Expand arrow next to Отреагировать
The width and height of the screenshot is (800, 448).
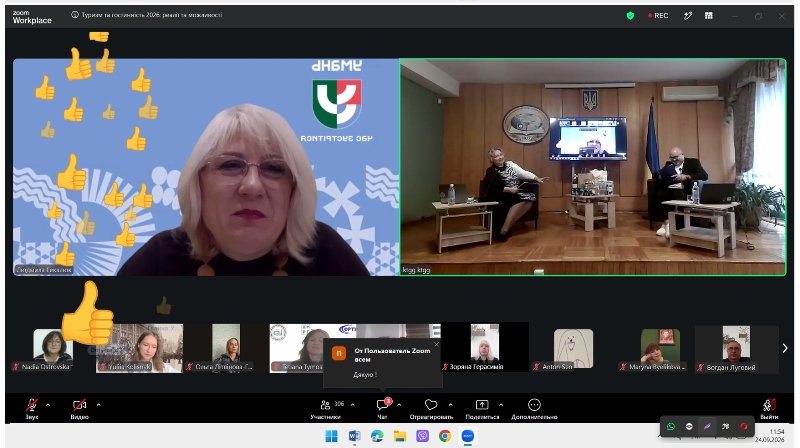(451, 405)
